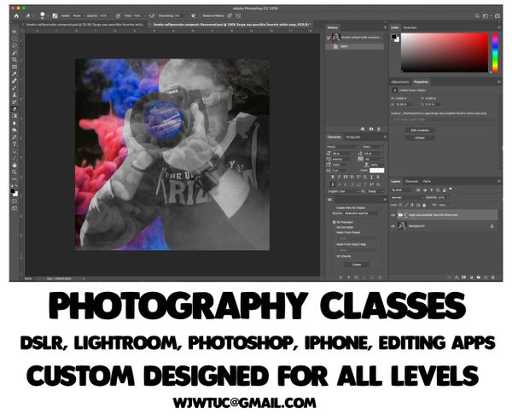Screen dimensions: 512x420
Task: Lock position icon in Layers lock row
Action: click(x=412, y=205)
